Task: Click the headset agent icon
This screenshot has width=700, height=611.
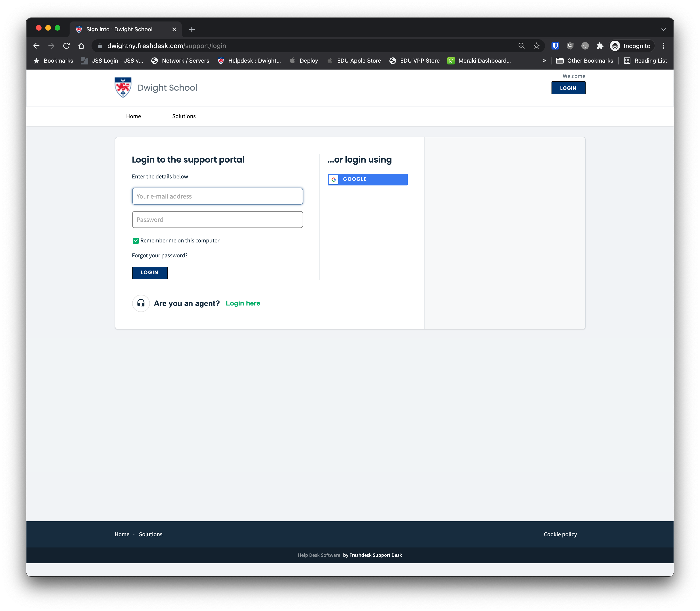Action: point(141,303)
